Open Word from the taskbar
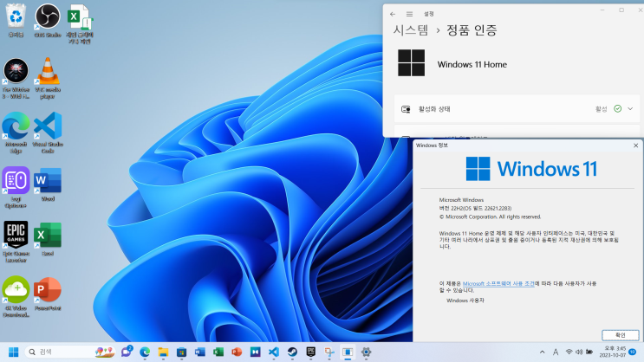 (x=200, y=352)
